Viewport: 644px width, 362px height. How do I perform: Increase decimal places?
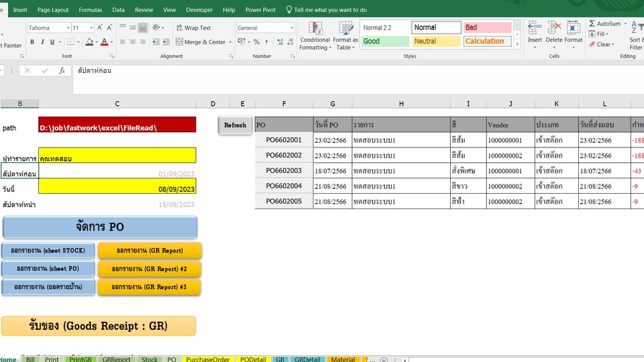pyautogui.click(x=280, y=42)
